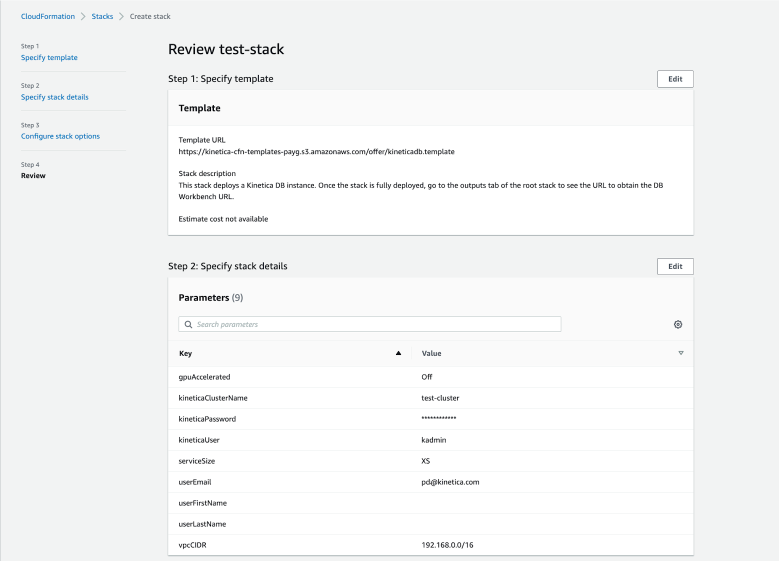Select XS service size value
This screenshot has width=779, height=561.
426,461
